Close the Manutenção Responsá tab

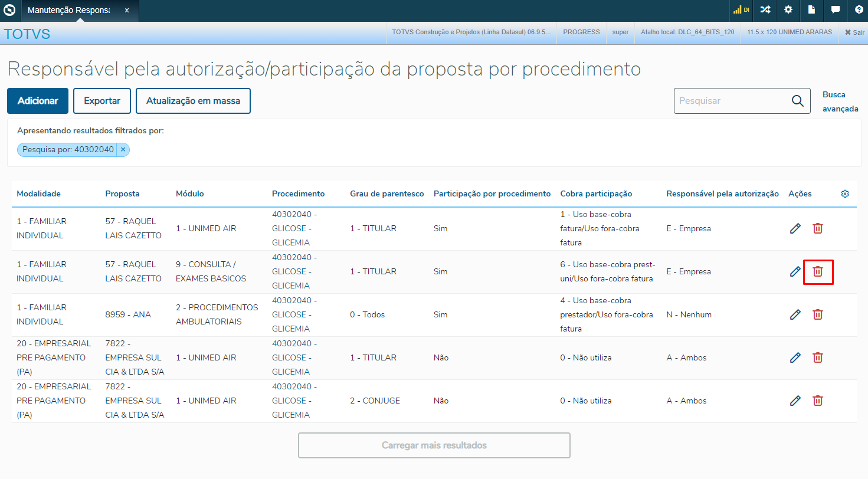127,10
